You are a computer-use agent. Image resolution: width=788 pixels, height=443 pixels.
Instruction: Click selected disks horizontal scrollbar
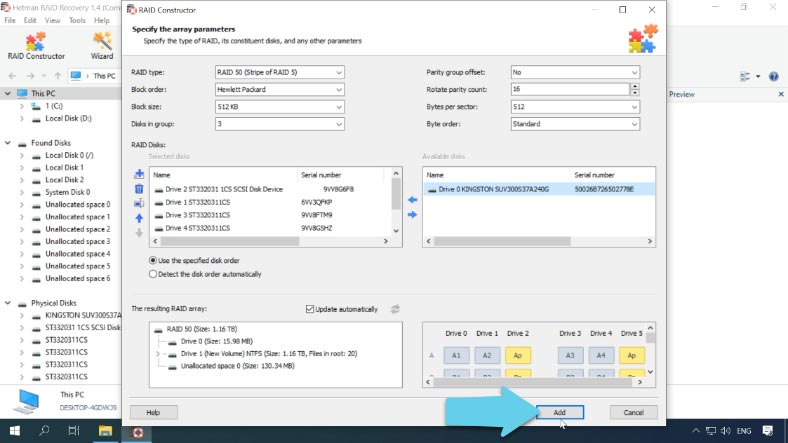pos(230,242)
